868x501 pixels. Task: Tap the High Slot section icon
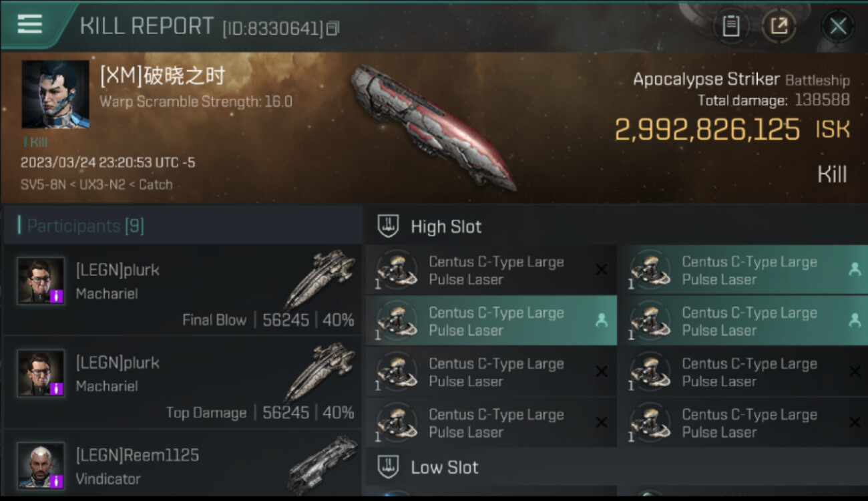[388, 226]
